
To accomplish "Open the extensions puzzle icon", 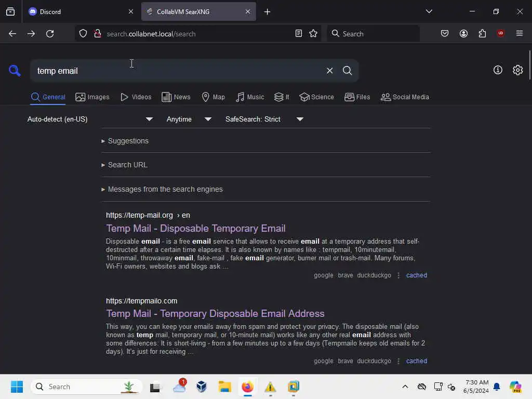I will [x=482, y=34].
